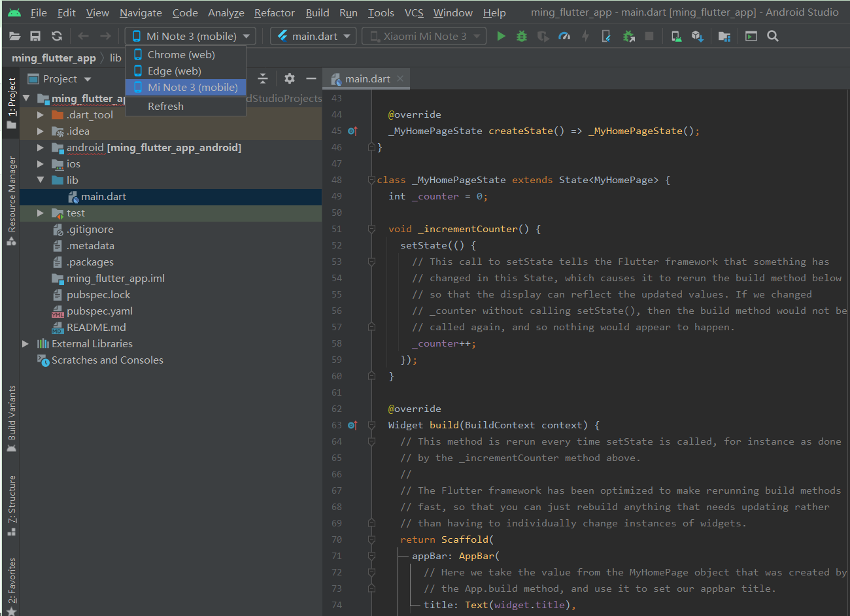
Task: Click the override gutter icon on line 63
Action: point(352,425)
